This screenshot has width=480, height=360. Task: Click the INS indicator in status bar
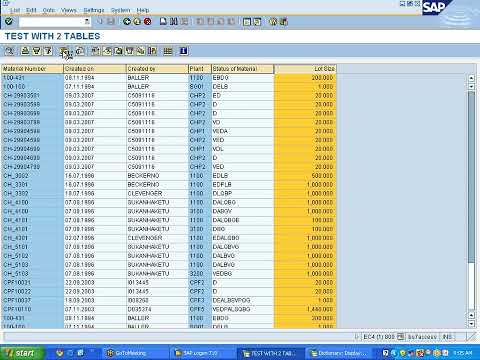(x=447, y=337)
